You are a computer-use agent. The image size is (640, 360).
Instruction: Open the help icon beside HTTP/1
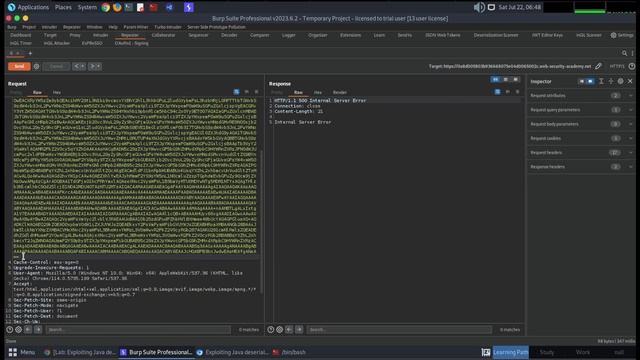click(x=632, y=66)
